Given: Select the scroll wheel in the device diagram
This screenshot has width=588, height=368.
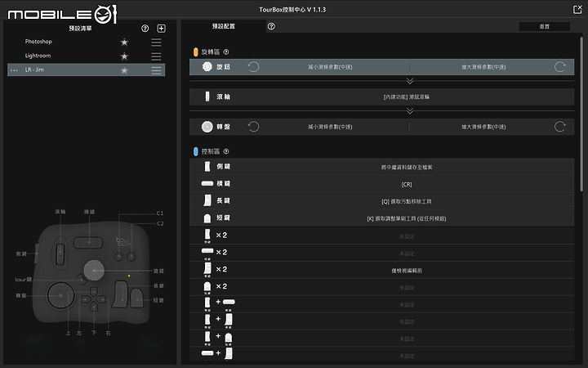Looking at the screenshot, I should [x=60, y=254].
